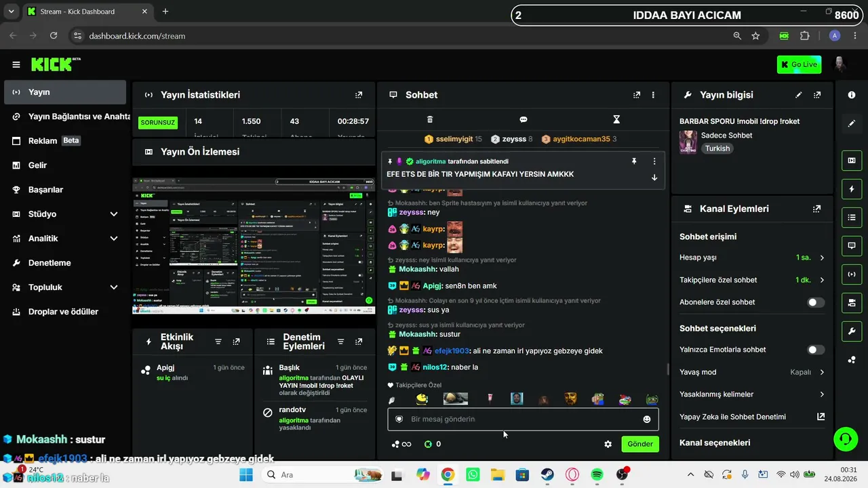Screen dimensions: 868x488
Task: Expand the Analitik sidebar section
Action: coord(113,239)
